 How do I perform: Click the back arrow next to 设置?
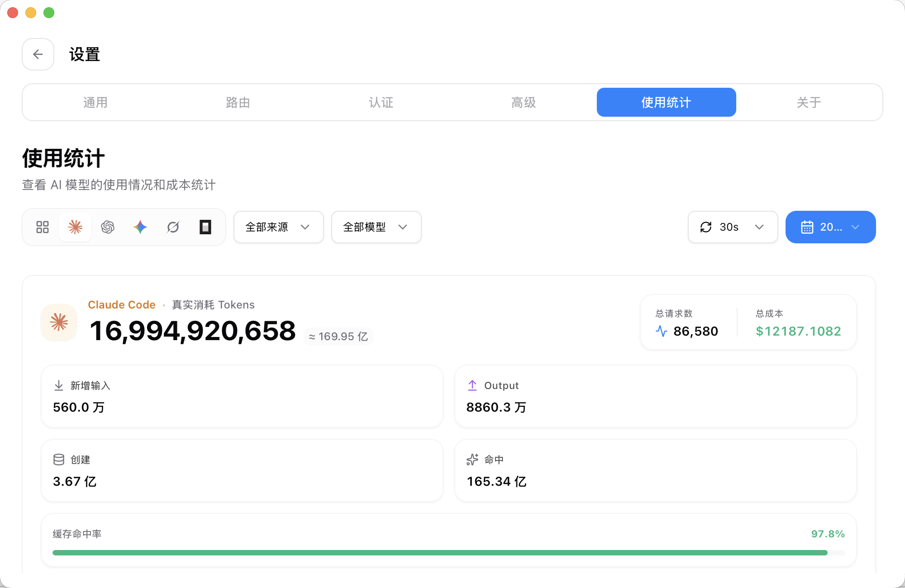[38, 54]
